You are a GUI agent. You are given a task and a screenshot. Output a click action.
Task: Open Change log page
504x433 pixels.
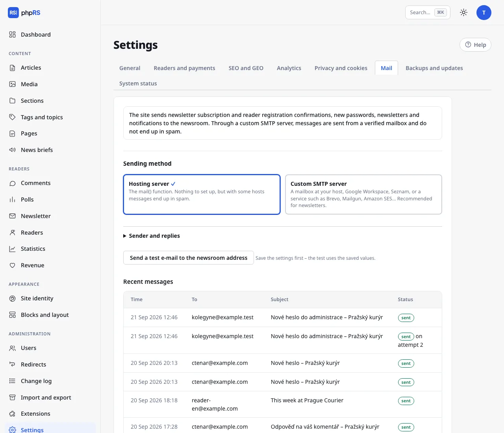(50, 381)
